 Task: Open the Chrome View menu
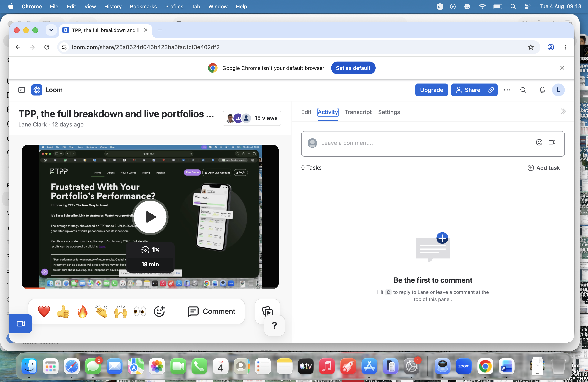click(90, 6)
